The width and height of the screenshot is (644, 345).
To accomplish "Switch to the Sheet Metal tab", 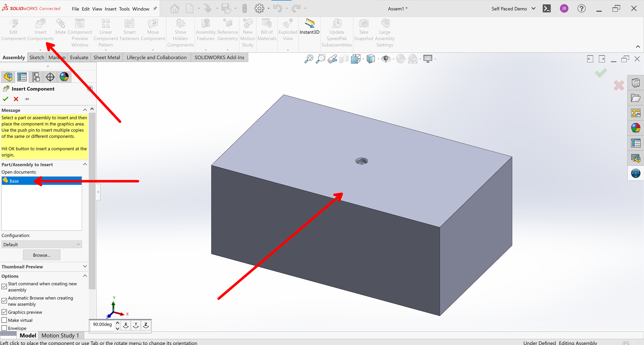I will [107, 57].
